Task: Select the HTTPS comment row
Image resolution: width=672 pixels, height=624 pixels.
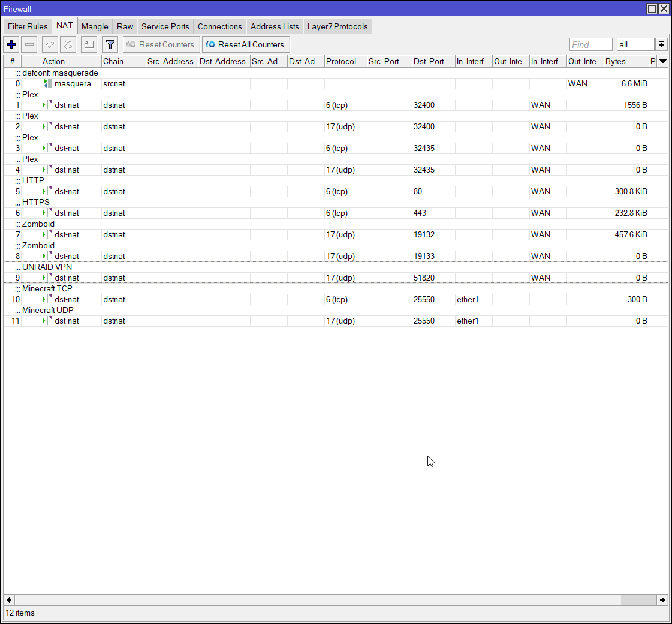Action: click(x=336, y=202)
